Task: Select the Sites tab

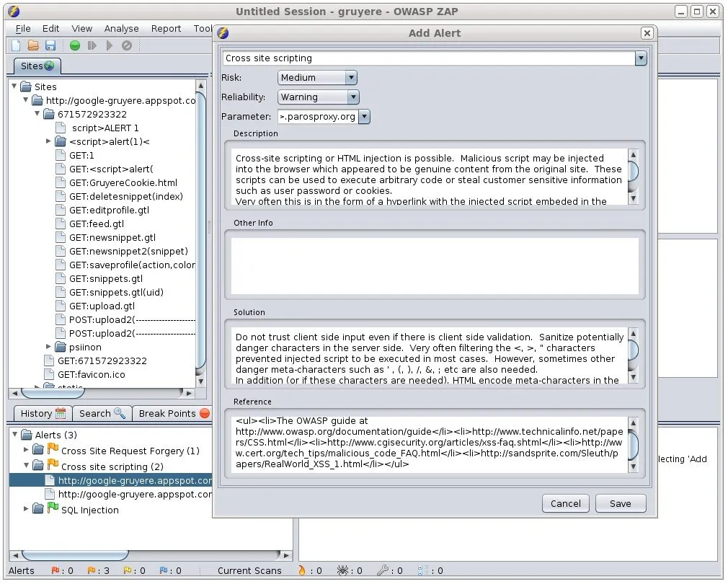Action: tap(37, 66)
